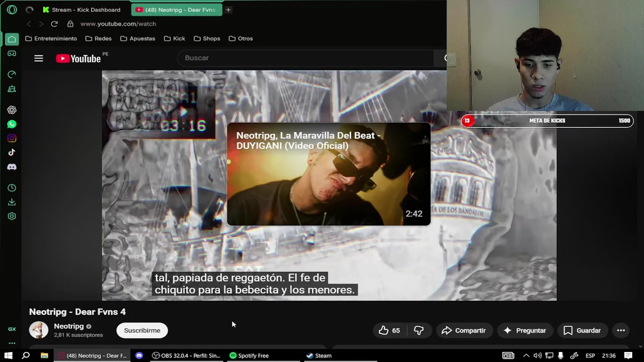Viewport: 644px width, 362px height.
Task: Open the Kick bookmarks folder
Action: point(175,38)
